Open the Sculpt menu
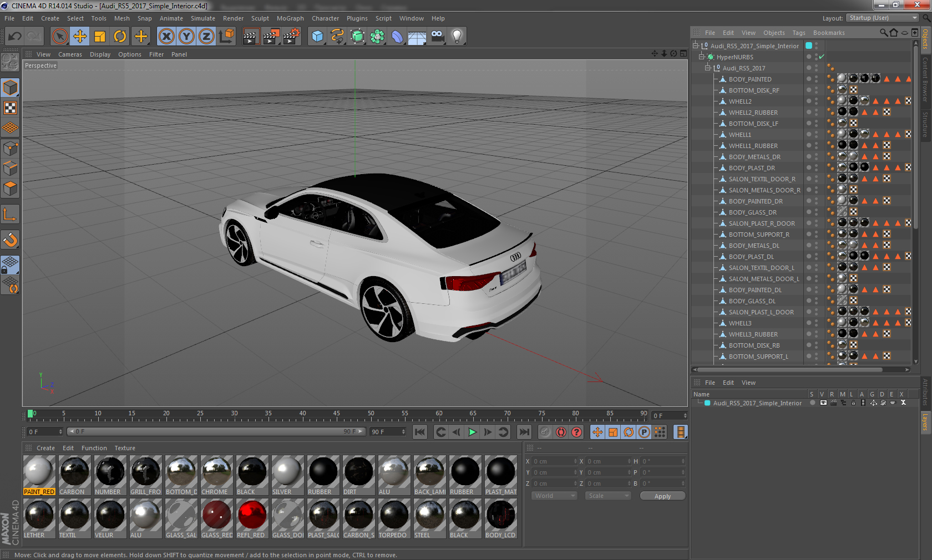932x560 pixels. click(260, 18)
